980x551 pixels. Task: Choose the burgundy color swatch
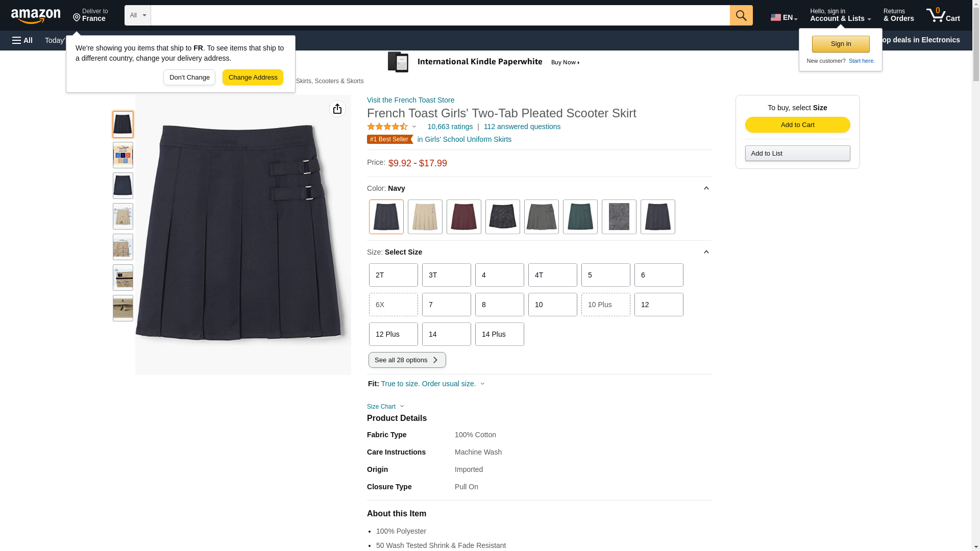pyautogui.click(x=464, y=217)
